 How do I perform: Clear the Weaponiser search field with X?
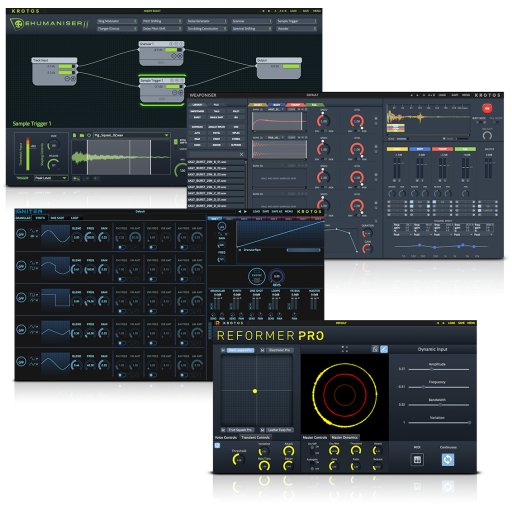241,154
